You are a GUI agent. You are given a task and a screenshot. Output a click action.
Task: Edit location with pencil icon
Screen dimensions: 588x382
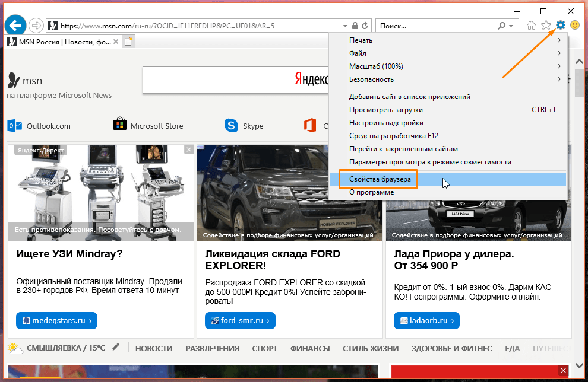tap(115, 348)
